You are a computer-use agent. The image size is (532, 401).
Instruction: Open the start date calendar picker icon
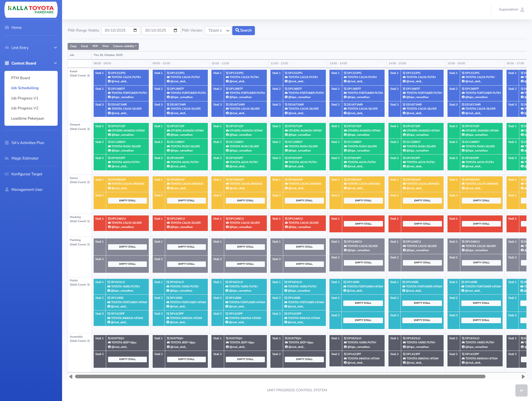135,30
